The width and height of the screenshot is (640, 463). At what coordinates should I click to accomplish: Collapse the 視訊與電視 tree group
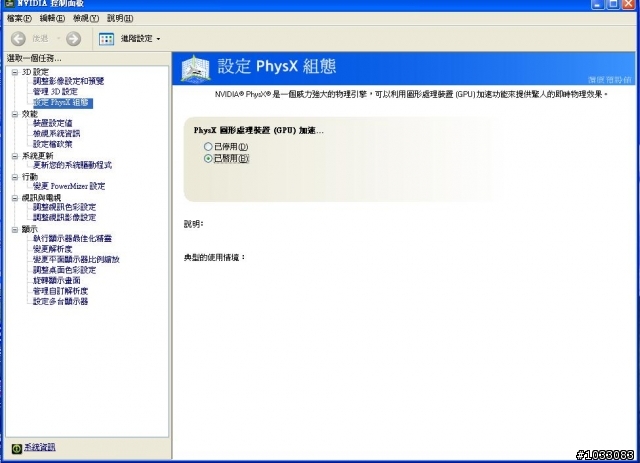pos(15,198)
